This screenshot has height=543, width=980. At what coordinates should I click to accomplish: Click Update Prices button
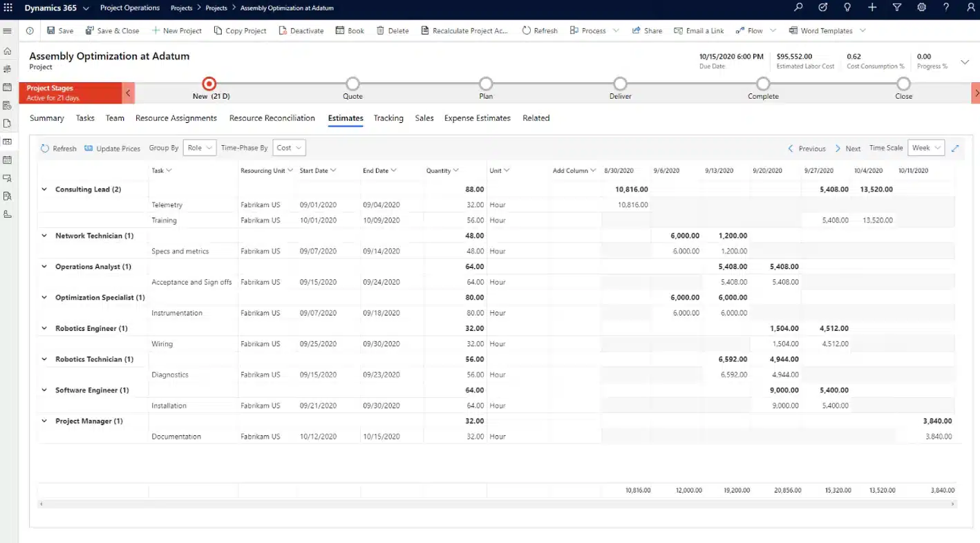pyautogui.click(x=113, y=149)
